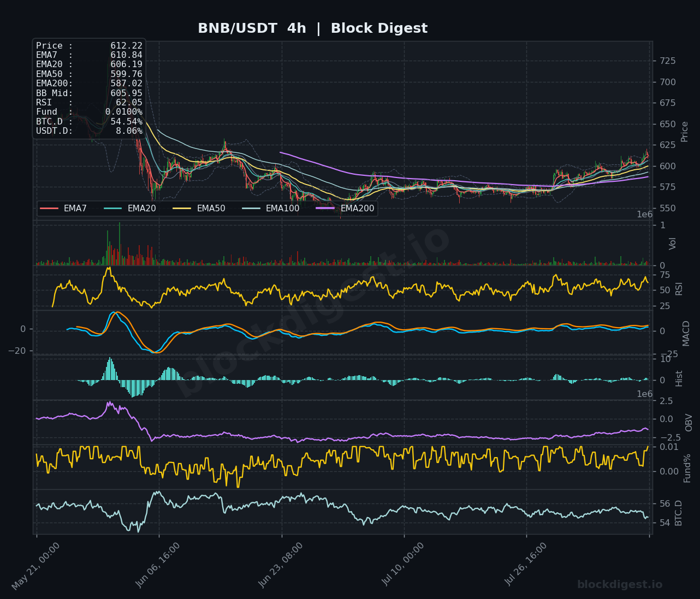Select the Price 612.22 readout row
This screenshot has height=599, width=700.
click(89, 46)
